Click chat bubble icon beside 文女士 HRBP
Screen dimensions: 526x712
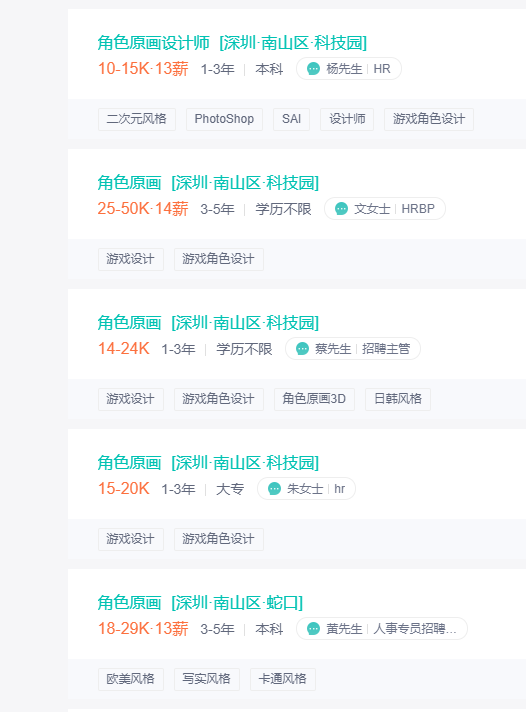point(342,208)
